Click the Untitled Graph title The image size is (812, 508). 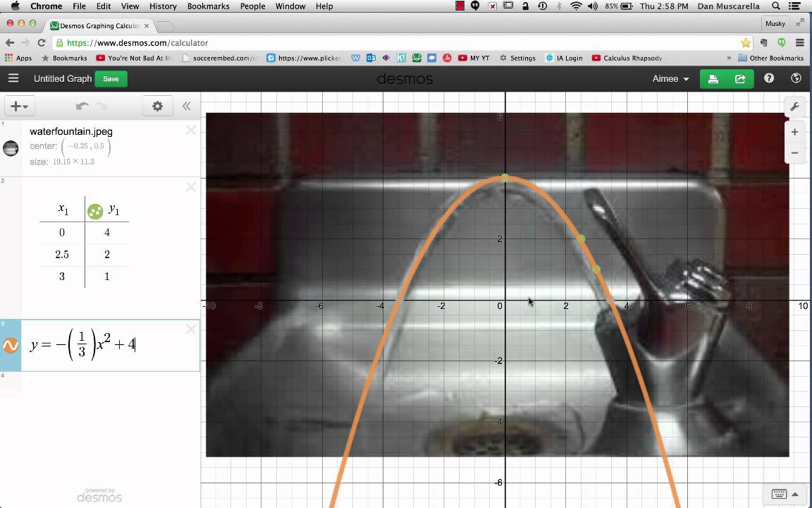63,79
